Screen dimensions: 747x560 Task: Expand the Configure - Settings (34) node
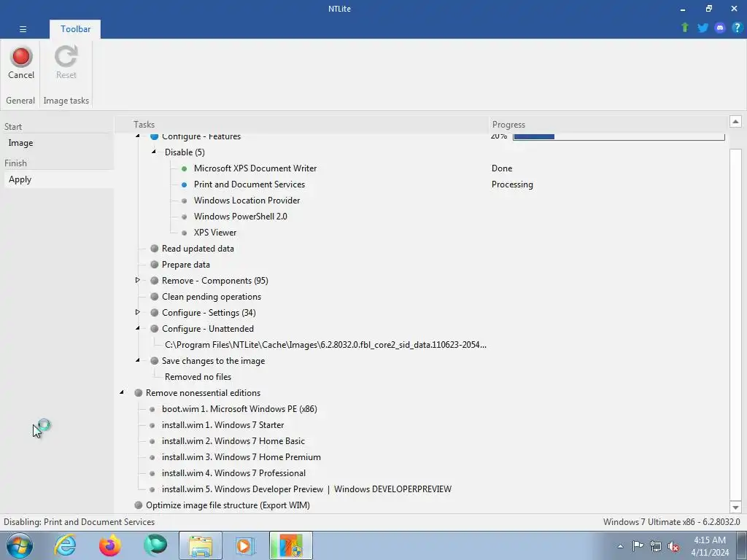click(x=137, y=312)
